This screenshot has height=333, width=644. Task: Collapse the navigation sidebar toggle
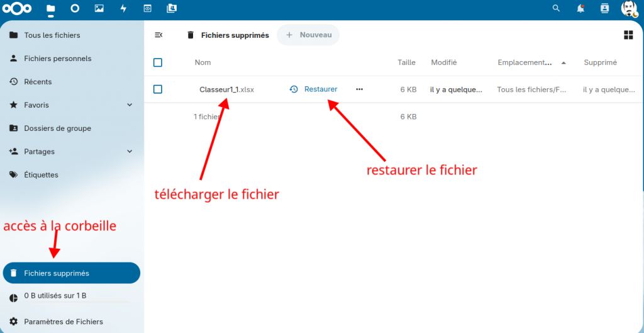pyautogui.click(x=158, y=35)
